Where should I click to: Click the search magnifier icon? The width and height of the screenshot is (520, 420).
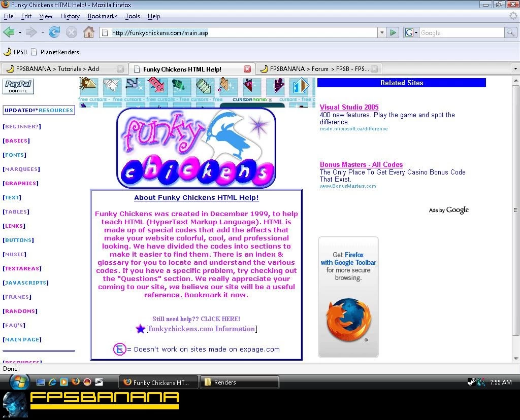click(x=510, y=32)
